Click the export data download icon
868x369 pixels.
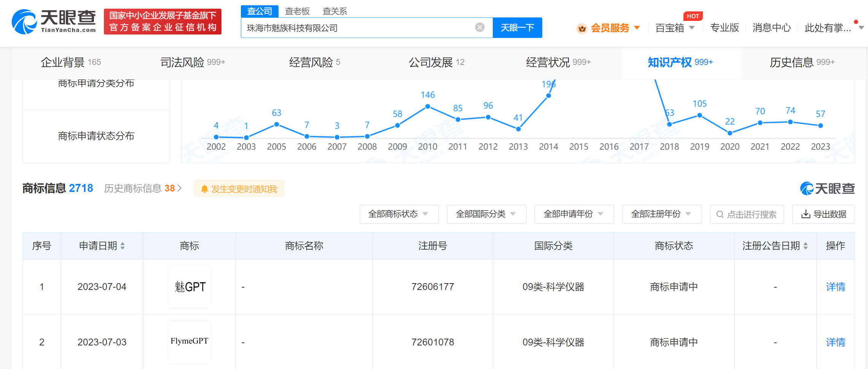[806, 214]
